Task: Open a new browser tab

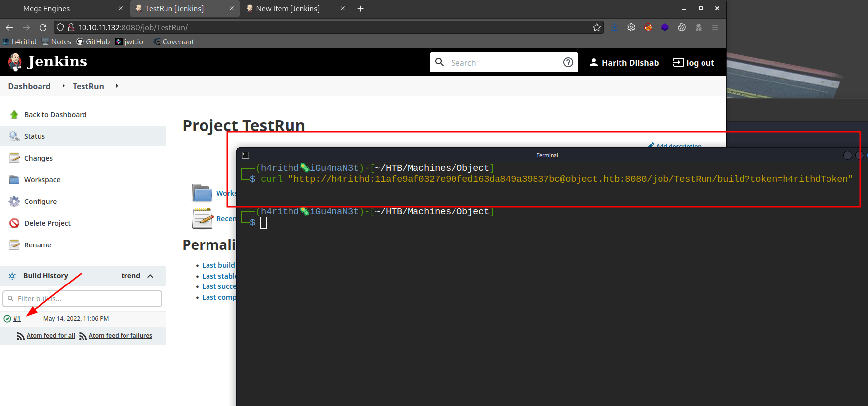Action: click(361, 9)
